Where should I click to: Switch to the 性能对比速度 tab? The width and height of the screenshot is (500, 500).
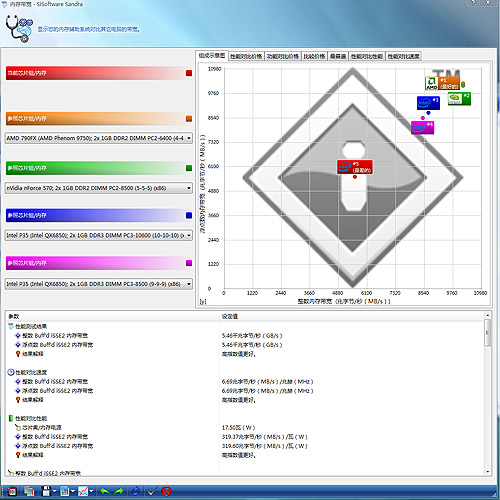pos(403,56)
